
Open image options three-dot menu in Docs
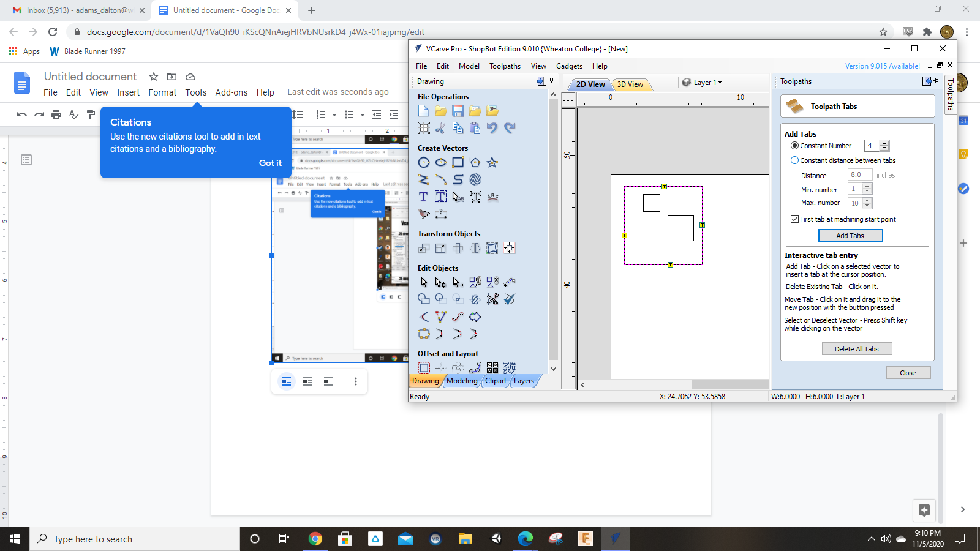(x=356, y=381)
